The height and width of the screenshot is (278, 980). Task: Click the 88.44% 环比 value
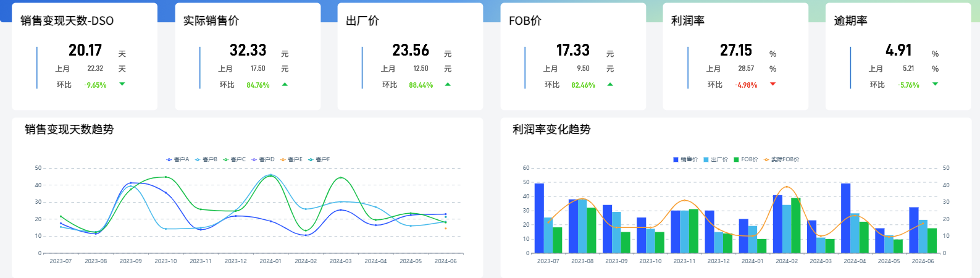tap(421, 85)
